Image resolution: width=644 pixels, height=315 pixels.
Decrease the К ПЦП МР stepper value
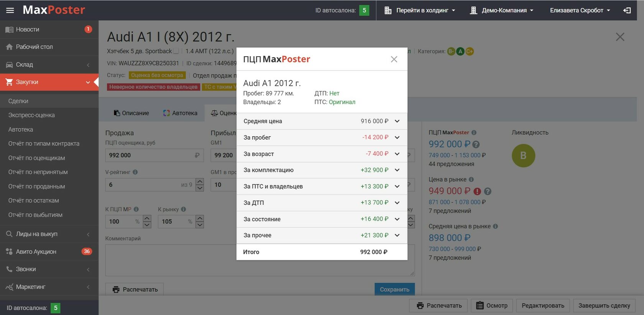147,225
